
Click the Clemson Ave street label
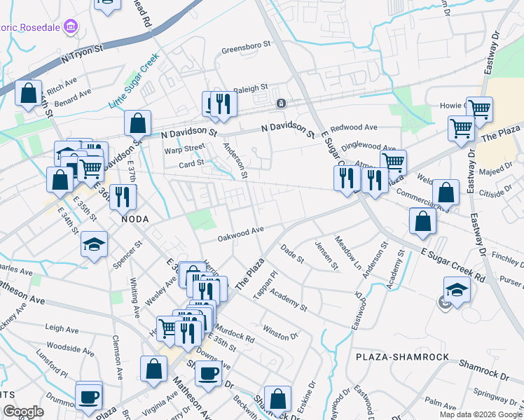tap(118, 357)
